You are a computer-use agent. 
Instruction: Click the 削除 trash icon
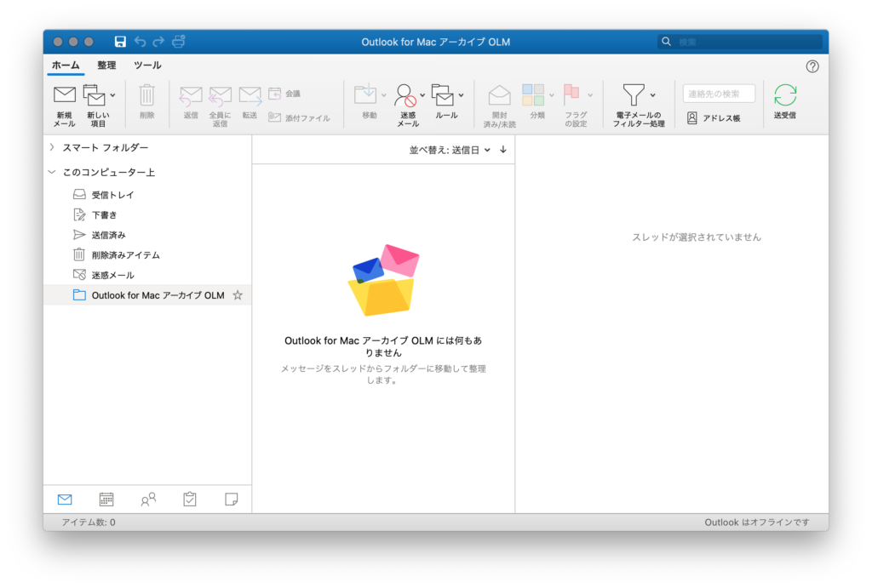click(146, 95)
